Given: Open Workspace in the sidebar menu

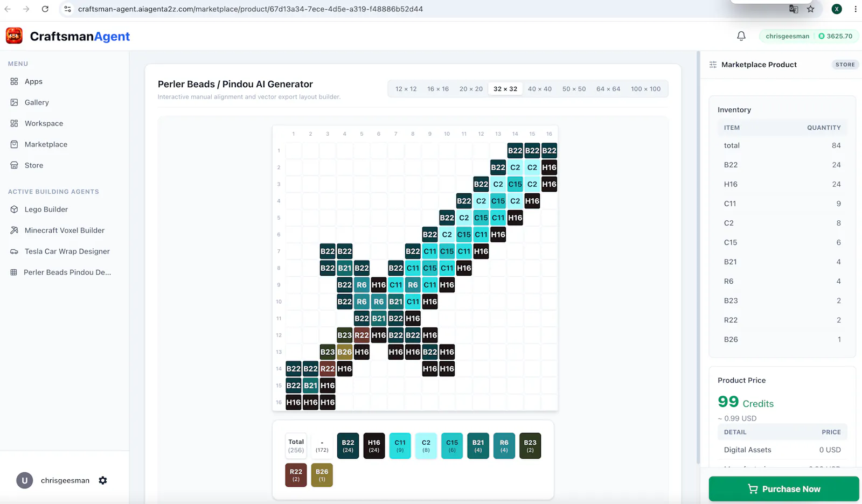Looking at the screenshot, I should tap(44, 123).
